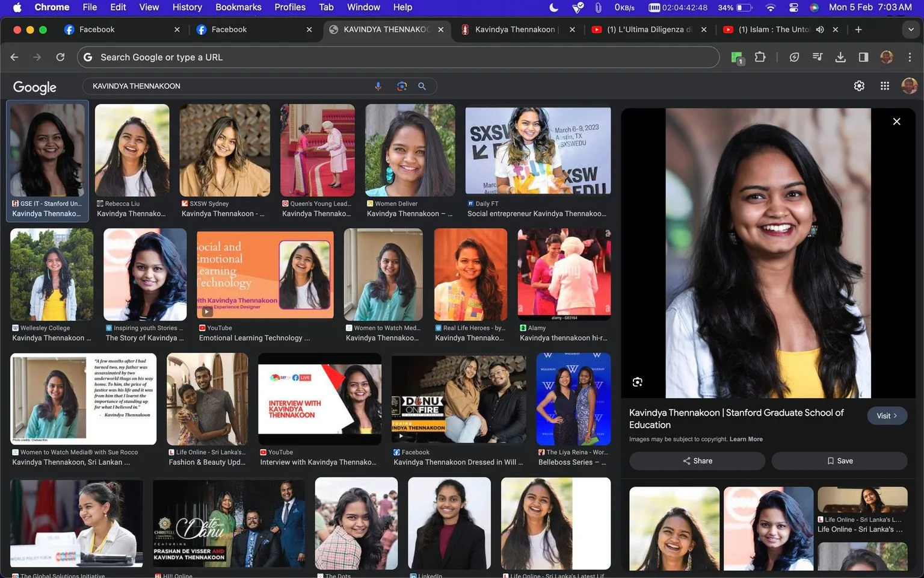924x578 pixels.
Task: Click Lens icon on preview image
Action: pos(637,382)
